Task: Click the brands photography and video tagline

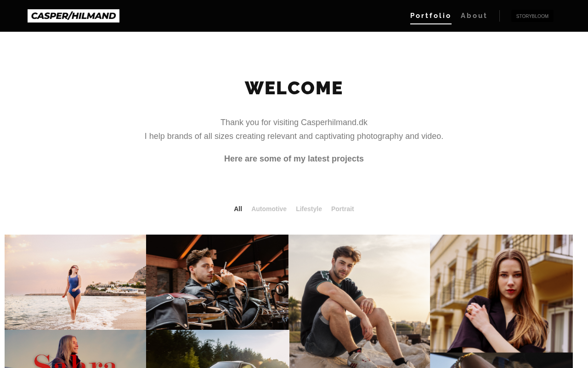Action: (294, 136)
